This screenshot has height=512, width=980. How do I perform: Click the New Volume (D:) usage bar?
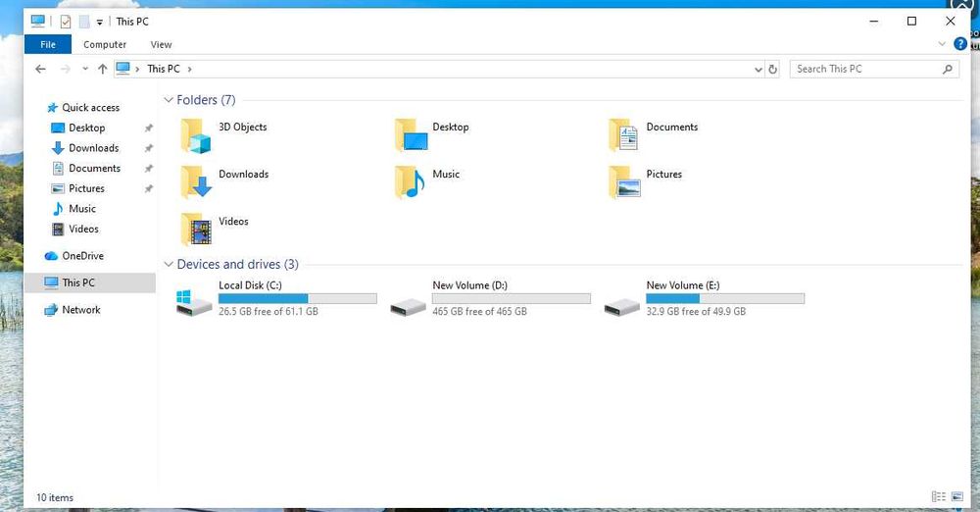click(x=512, y=298)
